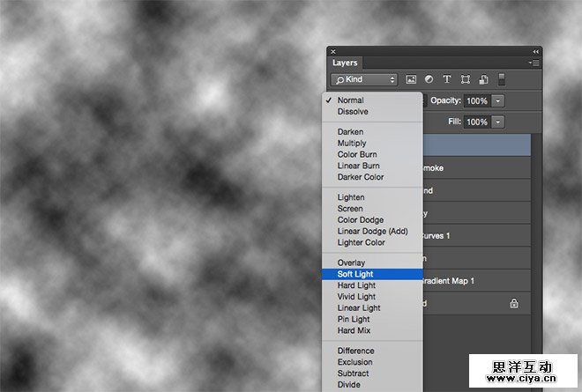Select Multiply from the blend mode list
The width and height of the screenshot is (582, 392).
352,144
